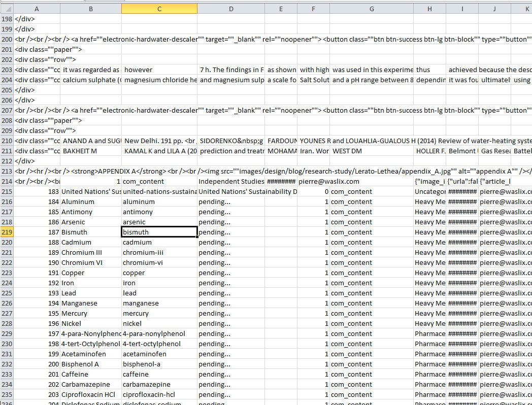Select 'WEST DM' cell in row 211
The width and height of the screenshot is (532, 405).
tap(372, 151)
